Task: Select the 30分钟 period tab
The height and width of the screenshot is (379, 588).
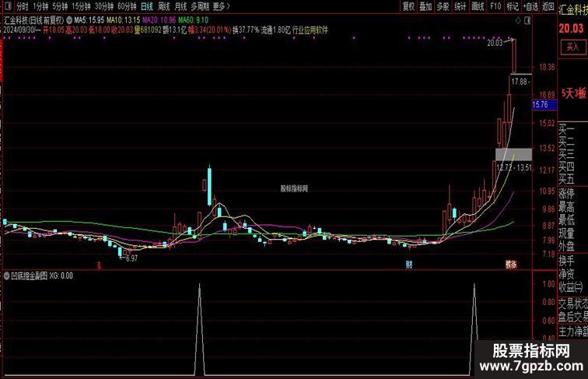Action: [104, 6]
